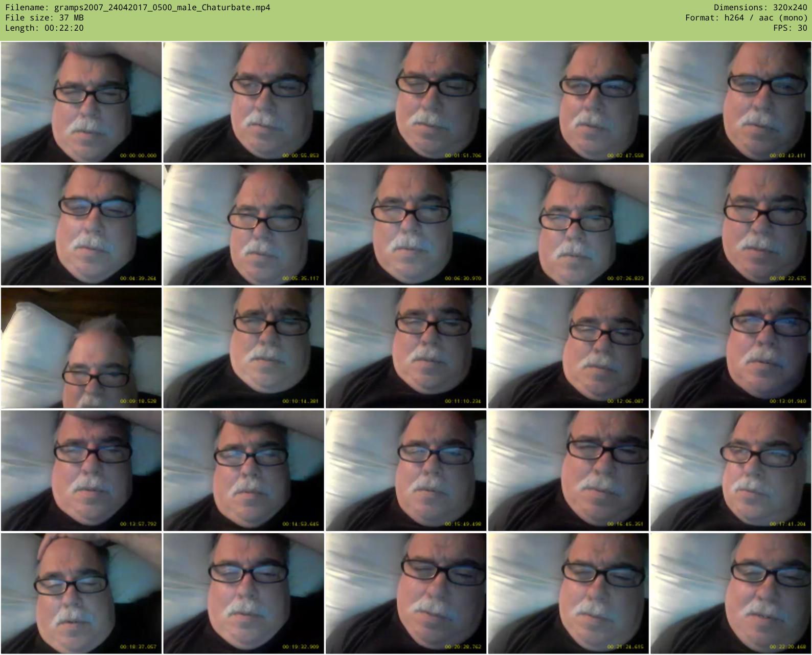Select the 'Dimensions: 320x240' text

[x=760, y=8]
